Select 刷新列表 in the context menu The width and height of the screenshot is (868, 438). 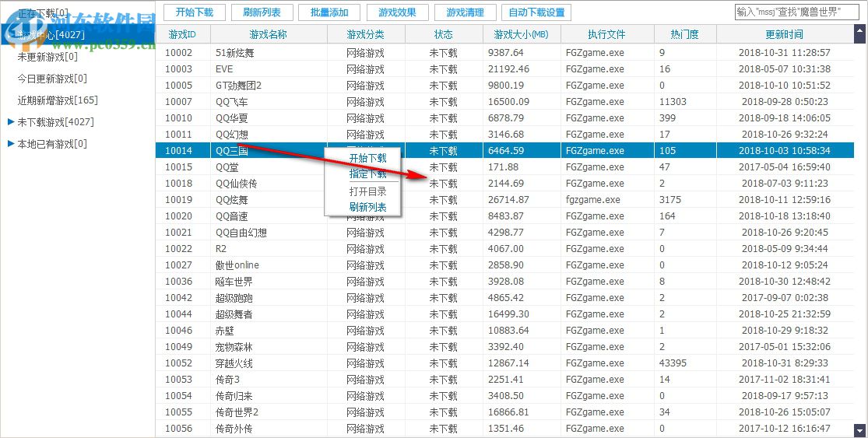coord(367,208)
